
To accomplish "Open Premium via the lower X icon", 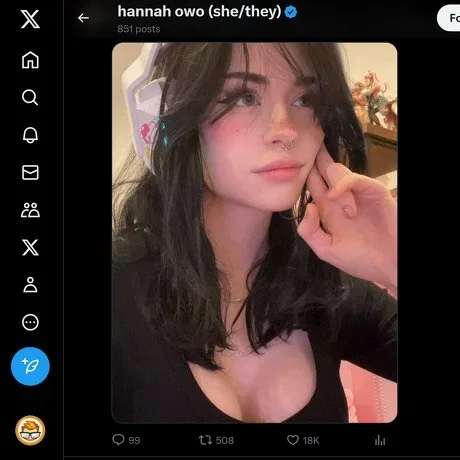I will 30,247.
